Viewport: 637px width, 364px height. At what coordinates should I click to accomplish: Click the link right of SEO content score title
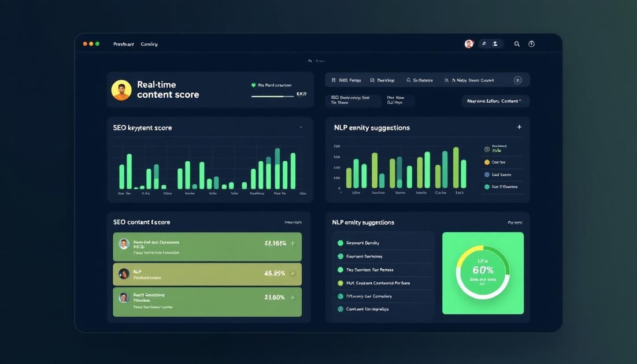tap(293, 222)
